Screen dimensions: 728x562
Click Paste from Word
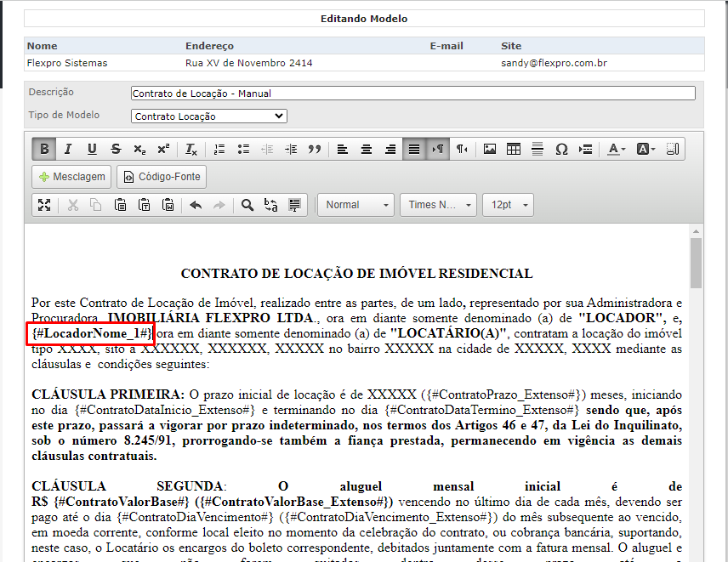point(168,205)
